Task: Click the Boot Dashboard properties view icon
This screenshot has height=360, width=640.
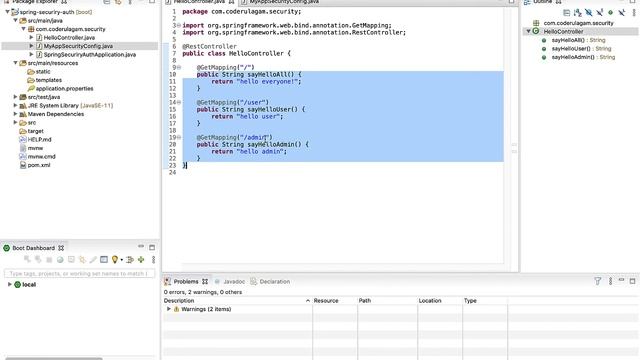Action: pyautogui.click(x=104, y=260)
